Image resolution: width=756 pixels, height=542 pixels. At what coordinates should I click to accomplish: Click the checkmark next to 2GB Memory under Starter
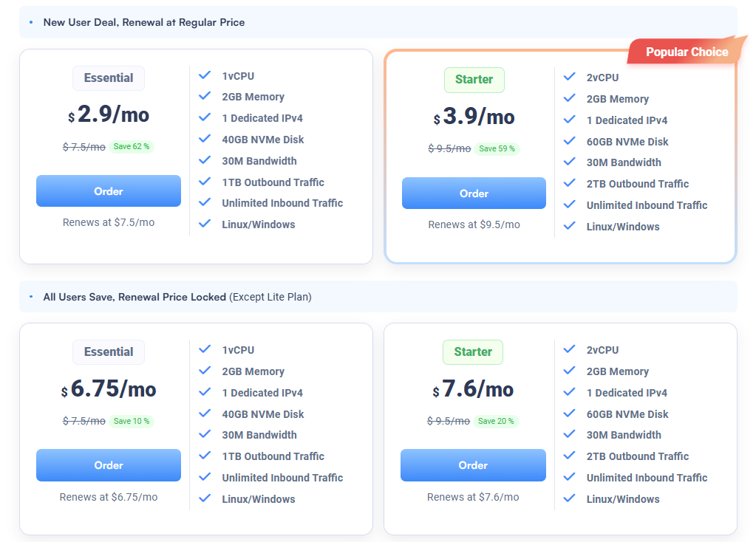tap(570, 98)
